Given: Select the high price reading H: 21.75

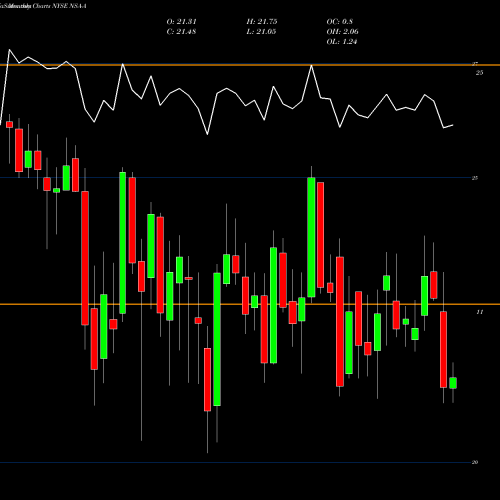Looking at the screenshot, I should 262,22.
